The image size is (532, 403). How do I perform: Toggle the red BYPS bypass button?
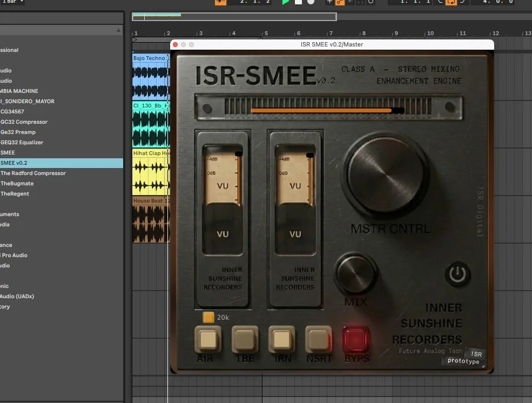pos(355,339)
